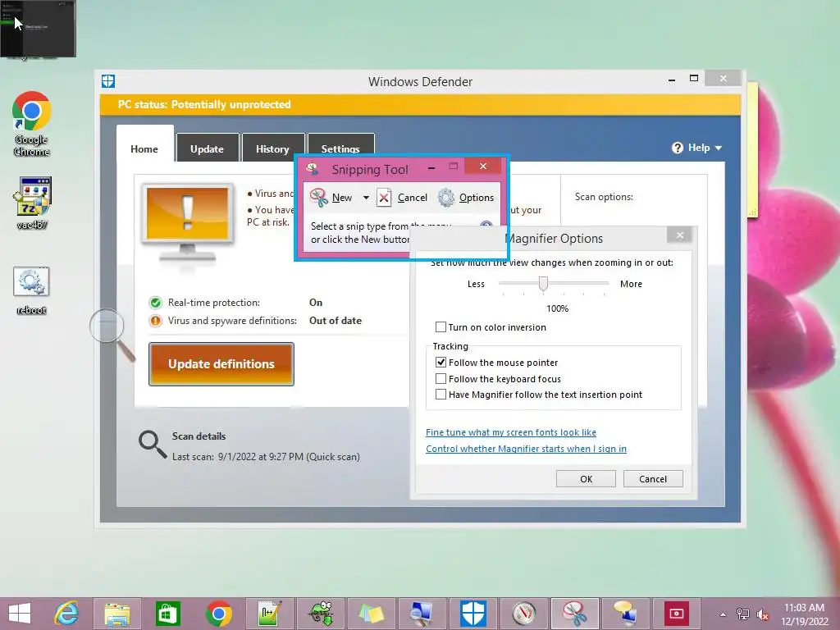Show hidden tray icons arrow
Viewport: 840px width, 630px height.
[724, 614]
